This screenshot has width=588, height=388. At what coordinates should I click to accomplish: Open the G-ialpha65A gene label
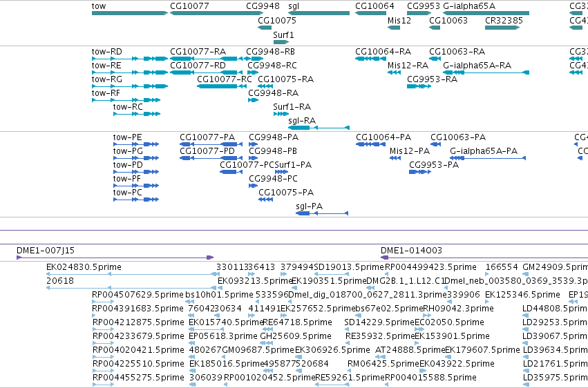[x=469, y=6]
